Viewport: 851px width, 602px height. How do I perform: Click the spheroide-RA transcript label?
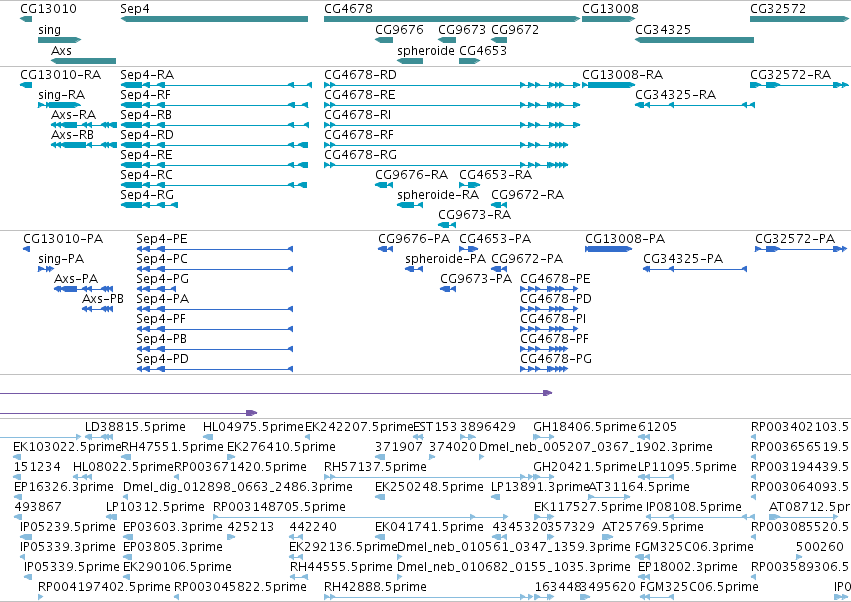tap(438, 195)
